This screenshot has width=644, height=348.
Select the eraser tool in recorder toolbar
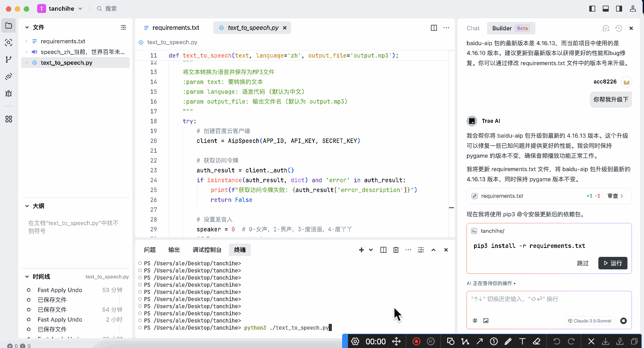tap(537, 341)
